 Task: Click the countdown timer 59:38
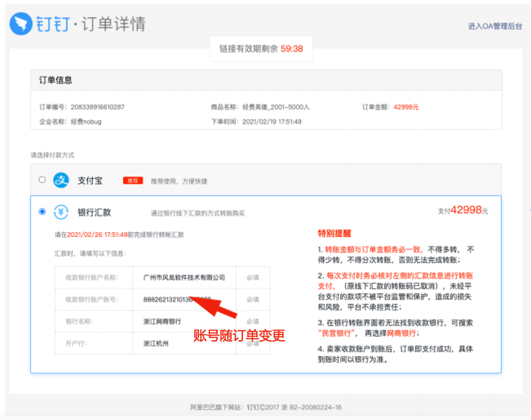click(291, 49)
